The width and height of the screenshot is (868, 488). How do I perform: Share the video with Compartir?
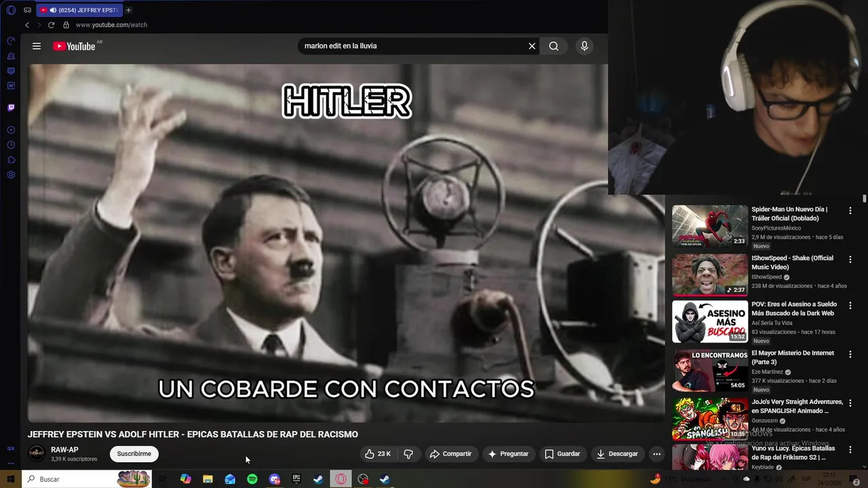point(450,454)
